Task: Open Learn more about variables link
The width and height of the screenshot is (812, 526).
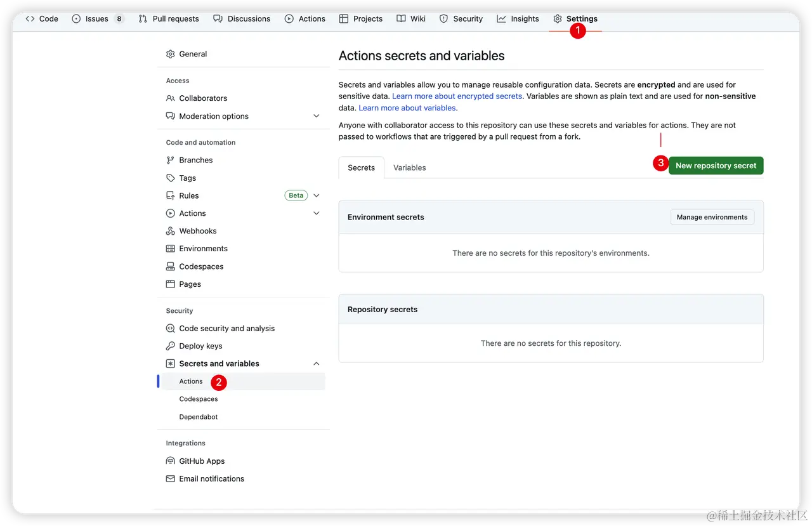Action: pyautogui.click(x=407, y=108)
